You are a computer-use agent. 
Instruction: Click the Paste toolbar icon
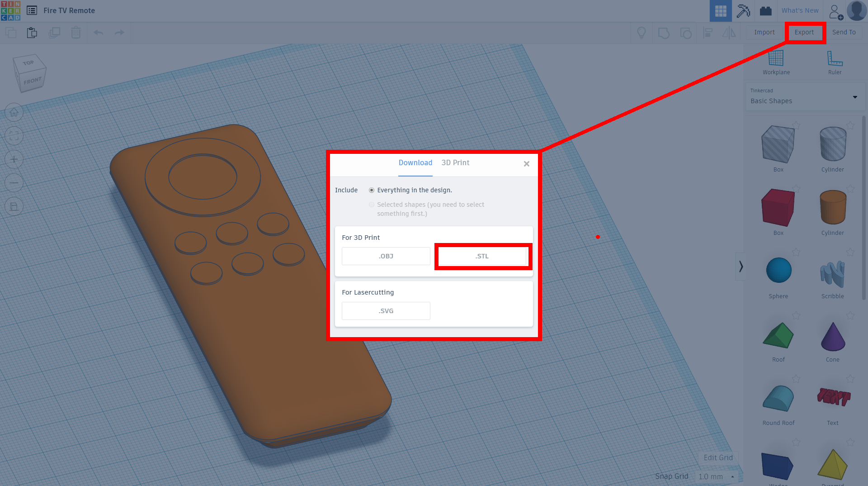[x=32, y=33]
